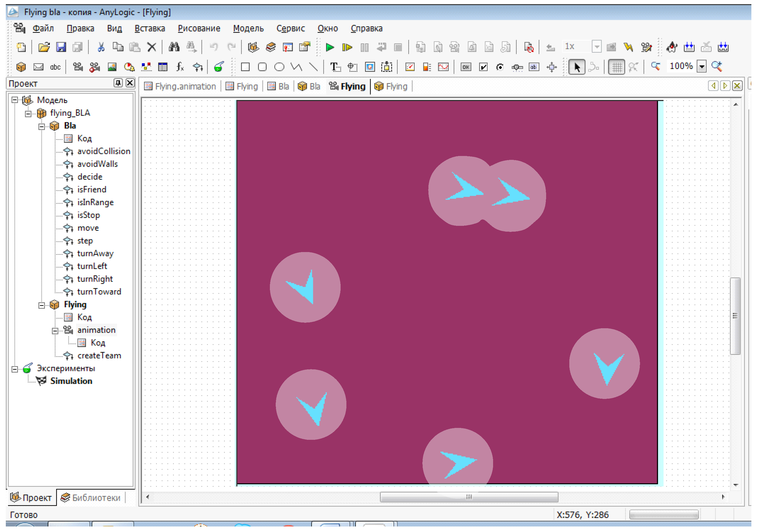Viewport: 758px width, 532px height.
Task: Click the Find binoculars icon
Action: pos(174,47)
